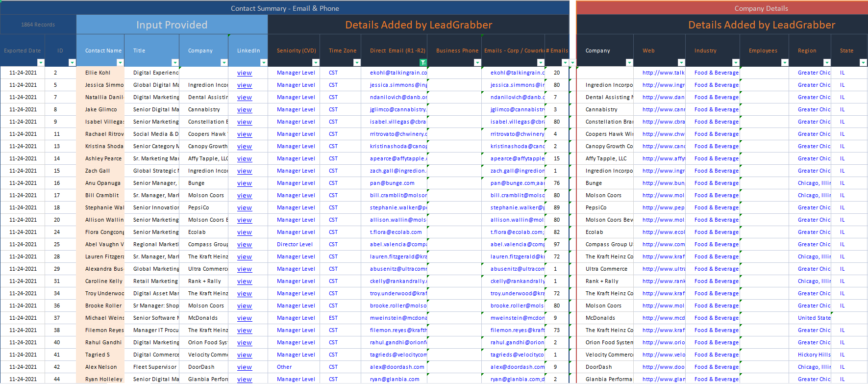
Task: Open the web link in the DoorDash row
Action: pyautogui.click(x=664, y=367)
